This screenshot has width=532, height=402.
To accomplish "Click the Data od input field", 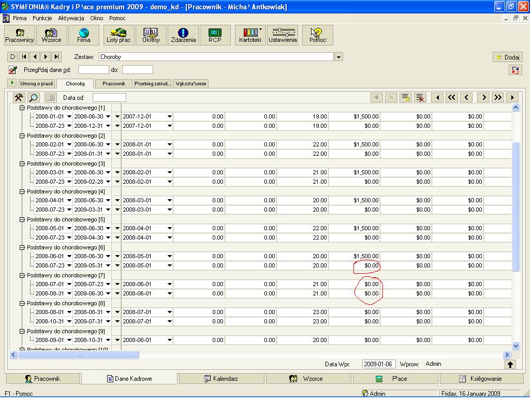I will [109, 97].
